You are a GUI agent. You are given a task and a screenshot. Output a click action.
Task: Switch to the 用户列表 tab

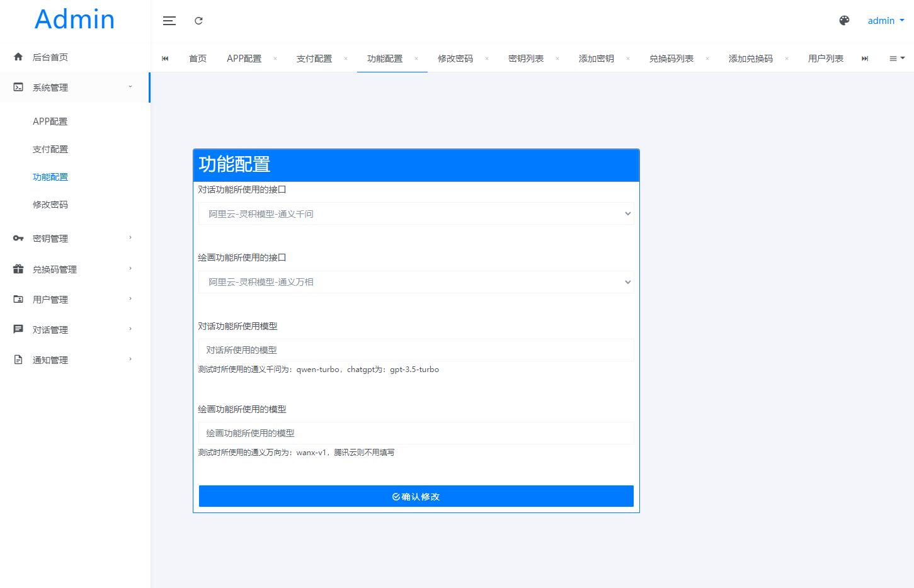click(825, 59)
